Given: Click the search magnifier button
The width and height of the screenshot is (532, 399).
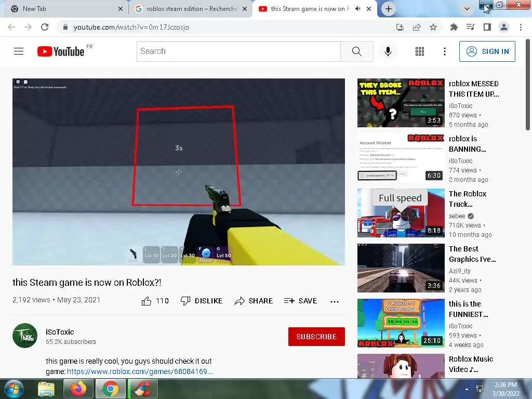Looking at the screenshot, I should [356, 51].
